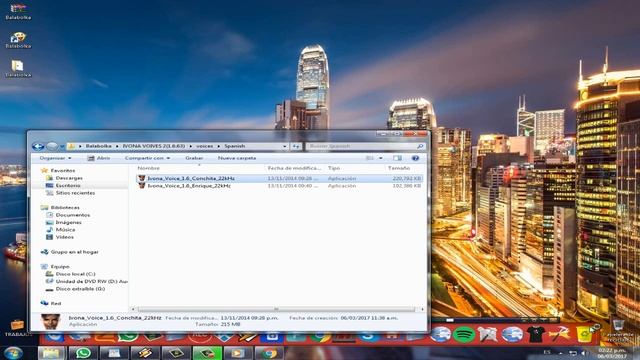Click the voices breadcrumb segment

click(x=204, y=146)
